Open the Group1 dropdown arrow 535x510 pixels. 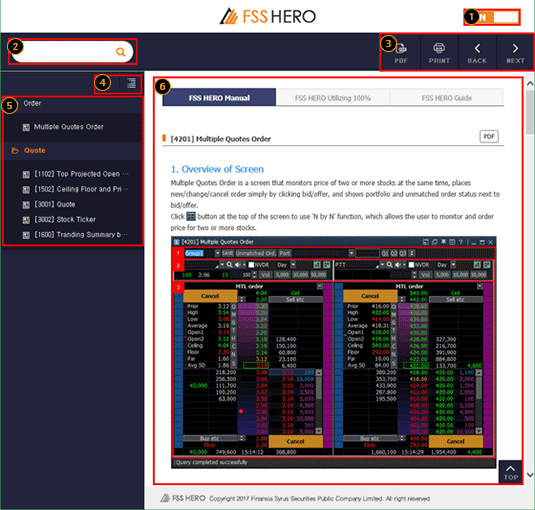click(217, 253)
